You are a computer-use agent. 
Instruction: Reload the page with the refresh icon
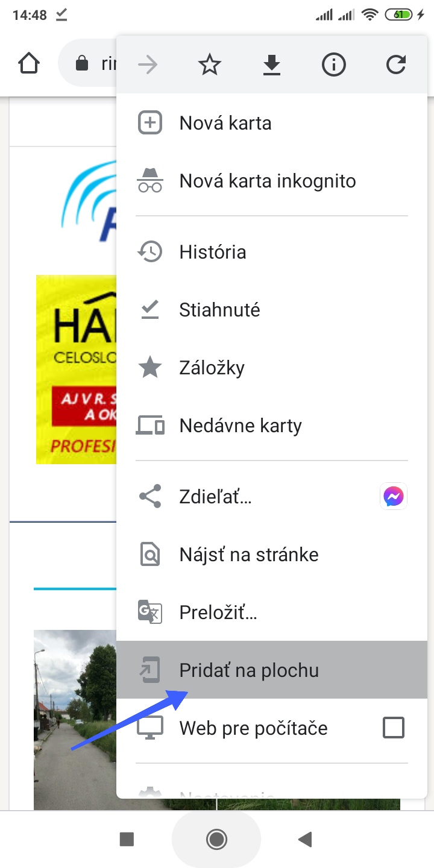pyautogui.click(x=396, y=64)
